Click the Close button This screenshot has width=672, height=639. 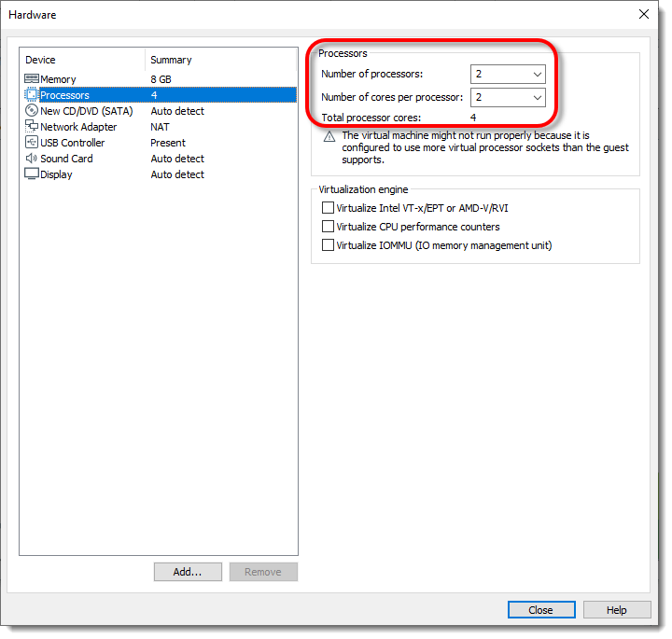point(541,609)
